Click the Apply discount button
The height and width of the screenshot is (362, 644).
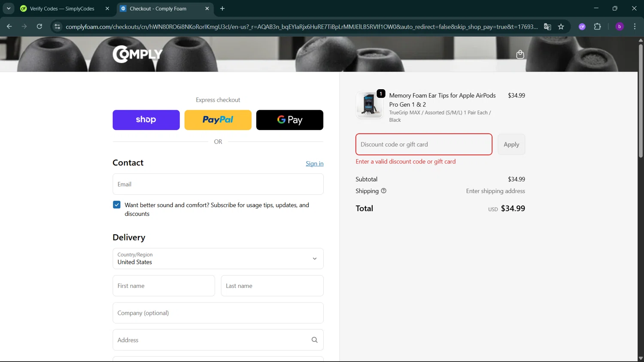point(511,144)
